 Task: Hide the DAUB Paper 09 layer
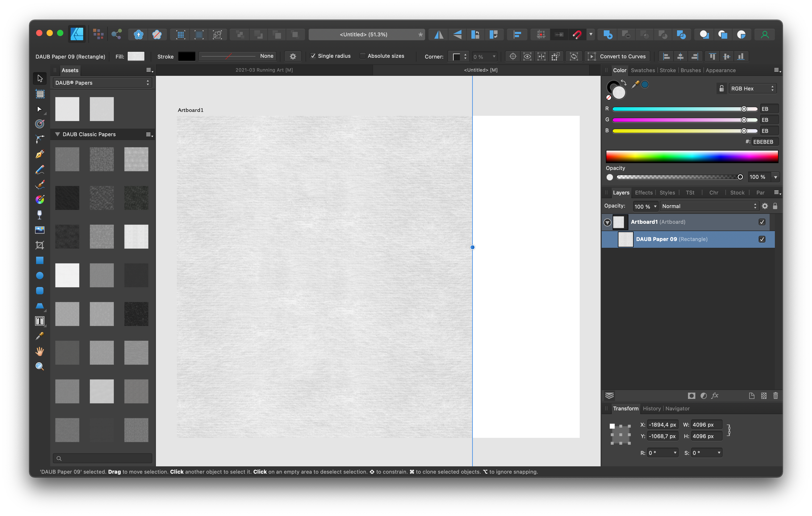pos(762,239)
